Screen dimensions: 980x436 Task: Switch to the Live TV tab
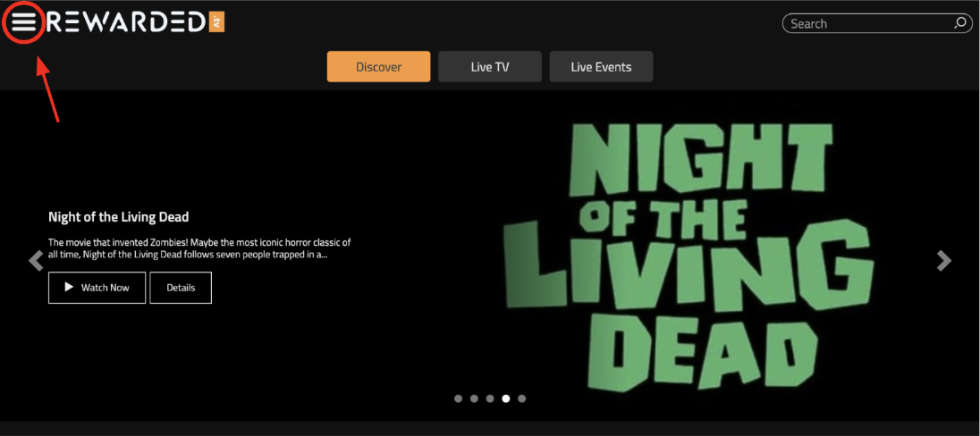click(490, 67)
